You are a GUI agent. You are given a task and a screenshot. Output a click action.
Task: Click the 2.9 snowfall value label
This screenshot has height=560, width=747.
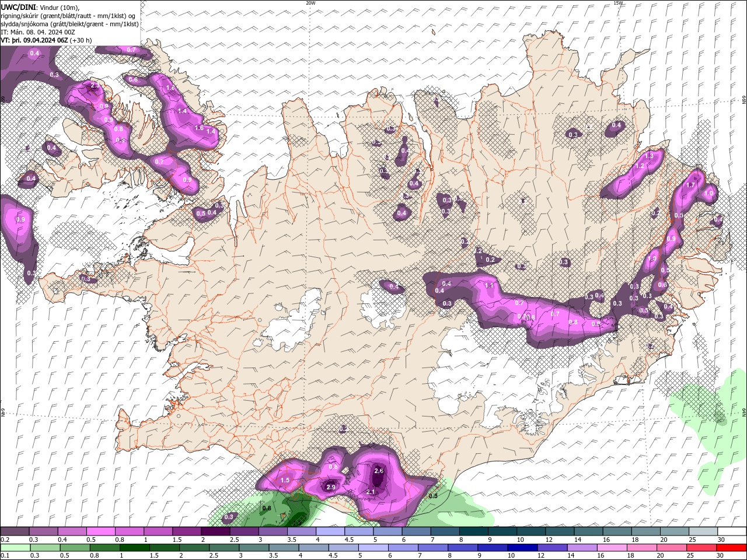[331, 487]
